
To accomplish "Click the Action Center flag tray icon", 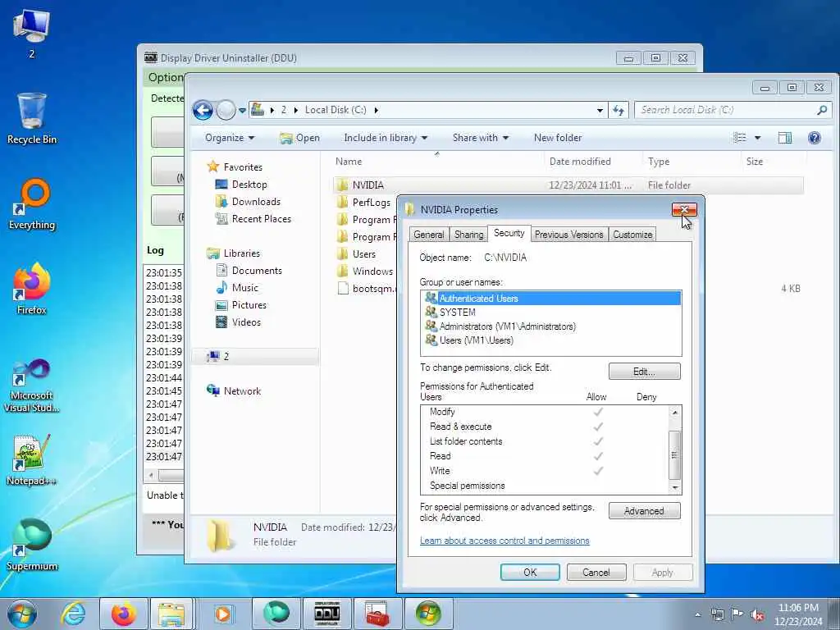I will tap(737, 615).
